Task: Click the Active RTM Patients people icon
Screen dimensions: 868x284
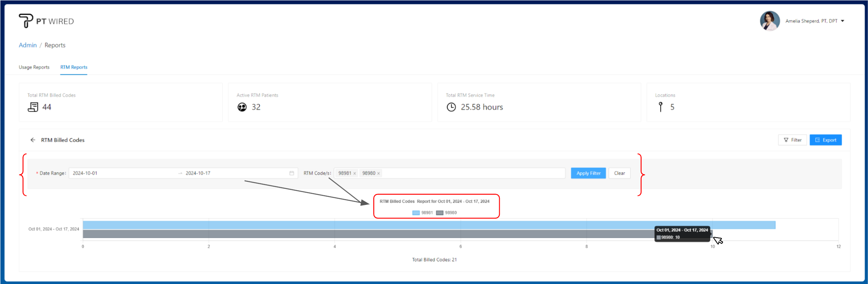Action: coord(242,107)
